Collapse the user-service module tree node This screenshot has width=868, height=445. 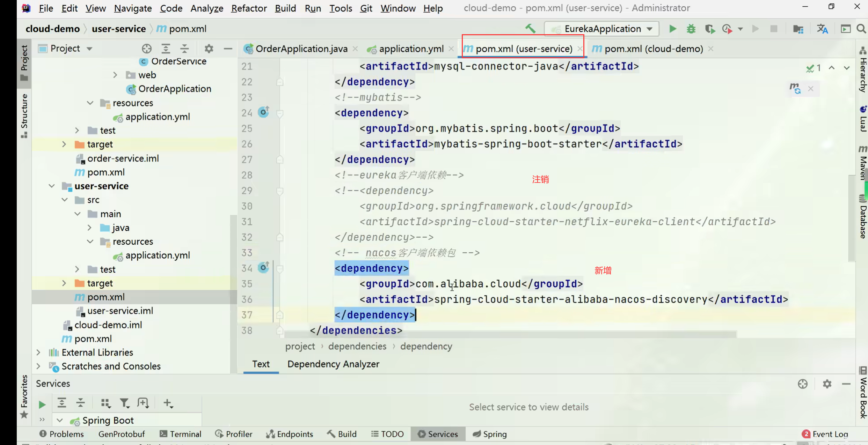point(52,186)
